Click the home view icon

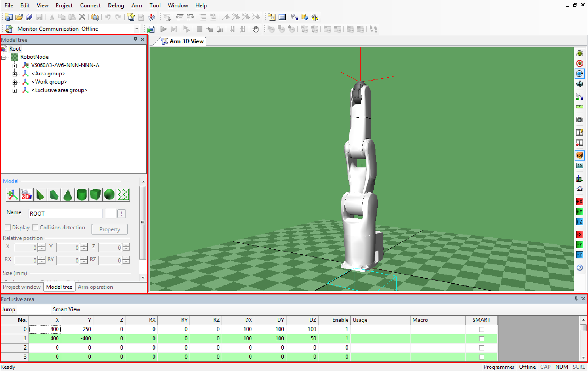[x=580, y=189]
